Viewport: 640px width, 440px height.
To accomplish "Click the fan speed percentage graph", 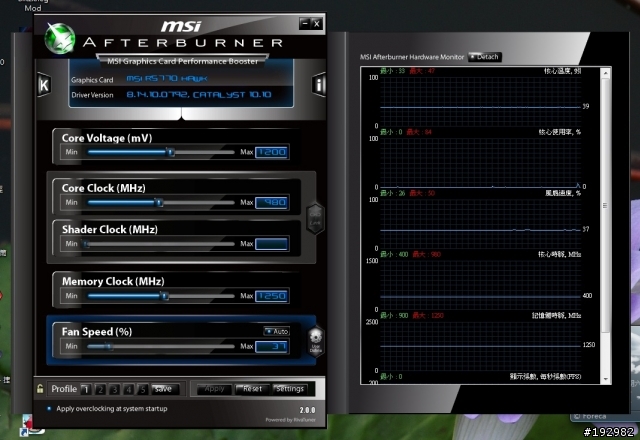I will pyautogui.click(x=480, y=224).
